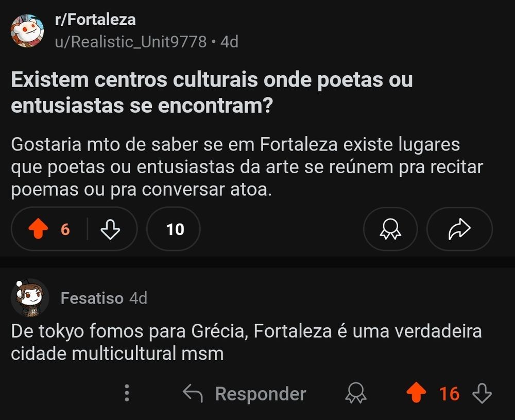Downvote the post by Realistic_Unit9778

(x=110, y=229)
